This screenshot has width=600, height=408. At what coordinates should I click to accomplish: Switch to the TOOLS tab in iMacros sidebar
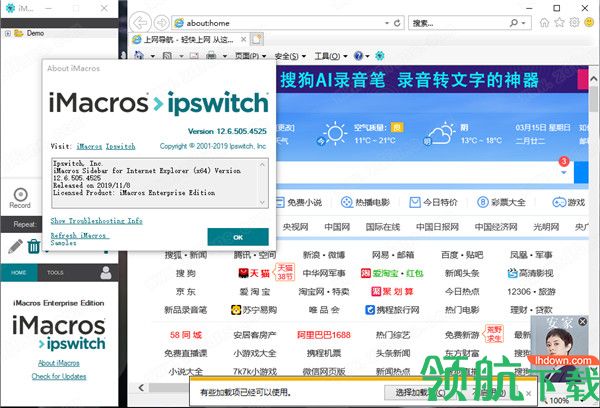pyautogui.click(x=55, y=273)
